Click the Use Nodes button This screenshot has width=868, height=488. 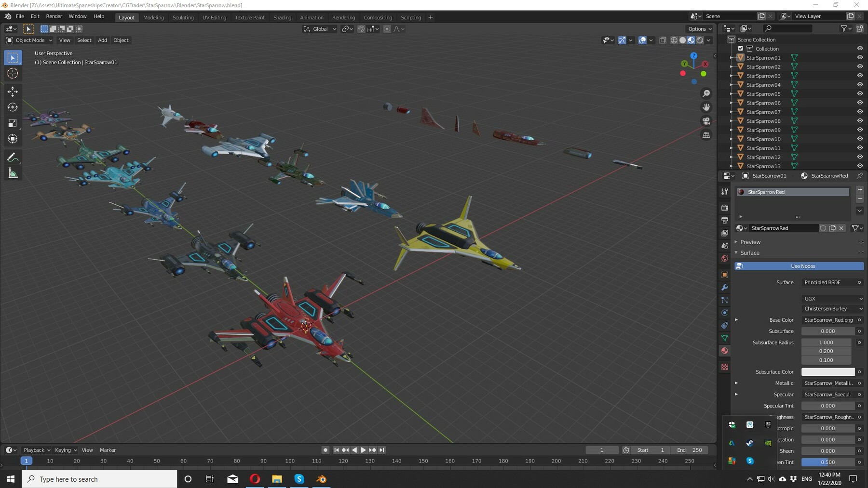point(802,266)
